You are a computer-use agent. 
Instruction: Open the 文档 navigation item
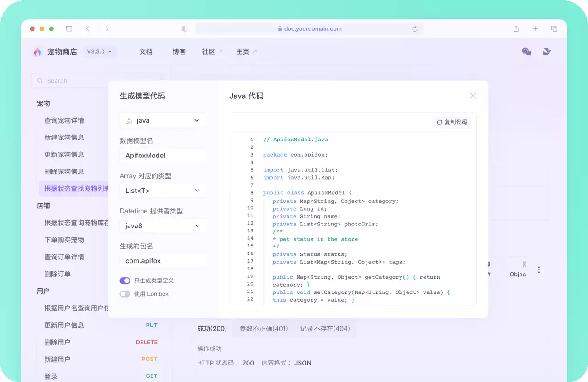tap(146, 51)
